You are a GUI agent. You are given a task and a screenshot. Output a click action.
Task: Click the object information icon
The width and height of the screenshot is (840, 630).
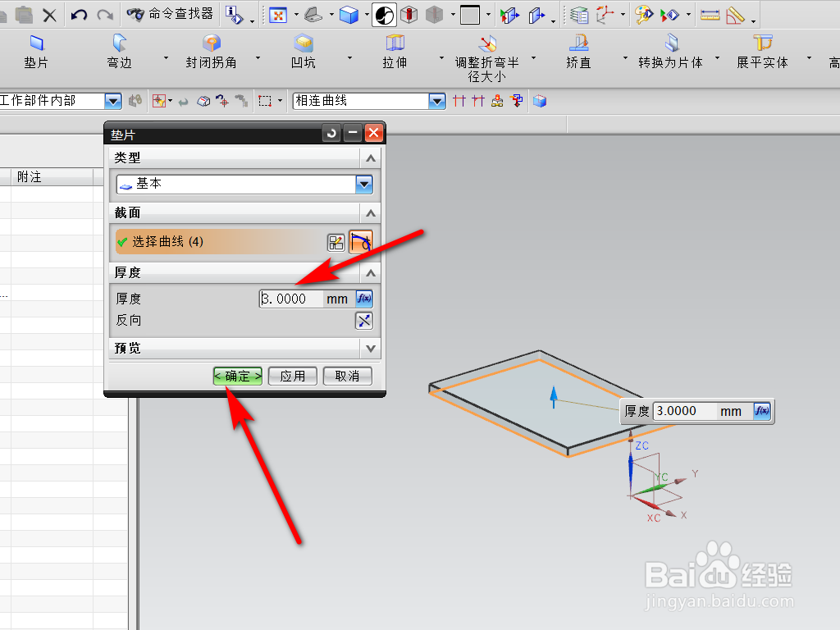click(x=234, y=15)
